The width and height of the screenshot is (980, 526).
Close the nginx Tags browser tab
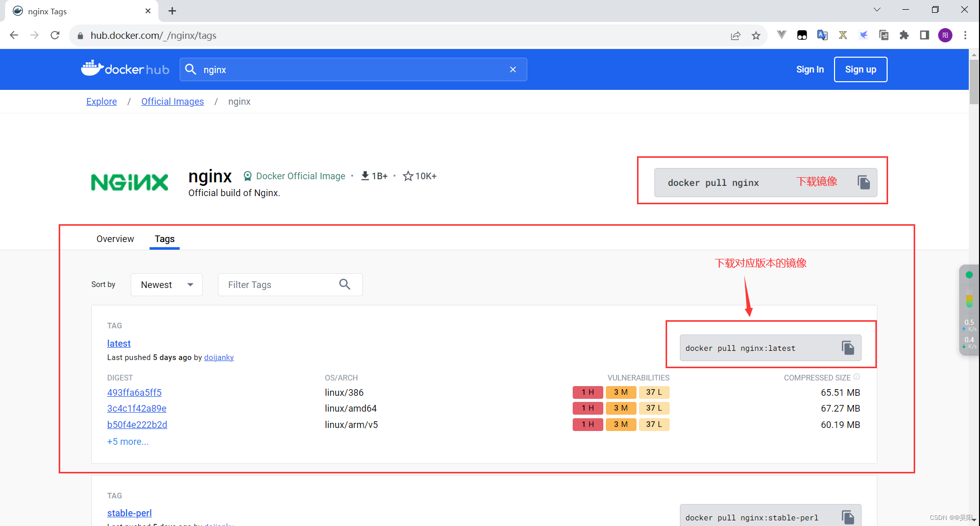[x=148, y=11]
